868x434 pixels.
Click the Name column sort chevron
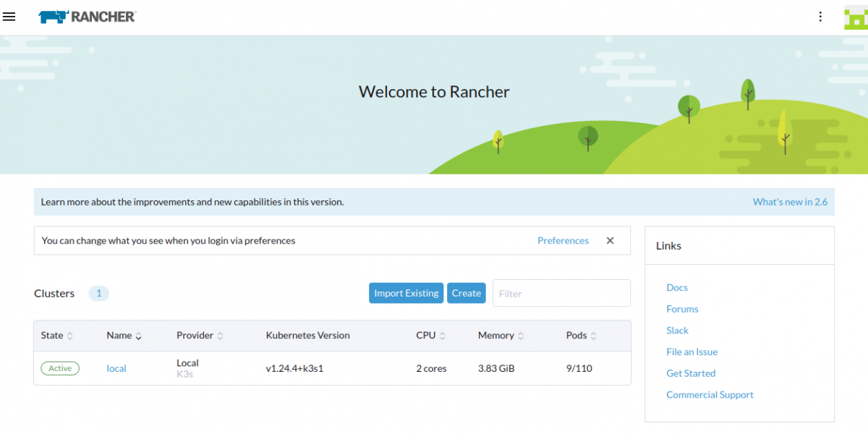pyautogui.click(x=137, y=335)
